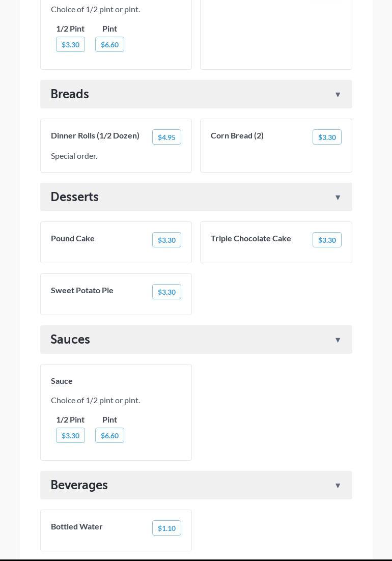The width and height of the screenshot is (392, 561).
Task: Select Pound Cake $3.30 price
Action: pos(166,240)
